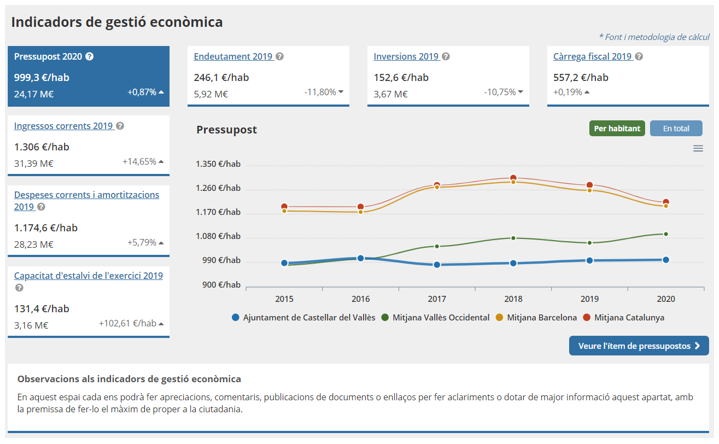Image resolution: width=719 pixels, height=444 pixels.
Task: Select the Pressupost 2020 indicator card
Action: point(88,74)
